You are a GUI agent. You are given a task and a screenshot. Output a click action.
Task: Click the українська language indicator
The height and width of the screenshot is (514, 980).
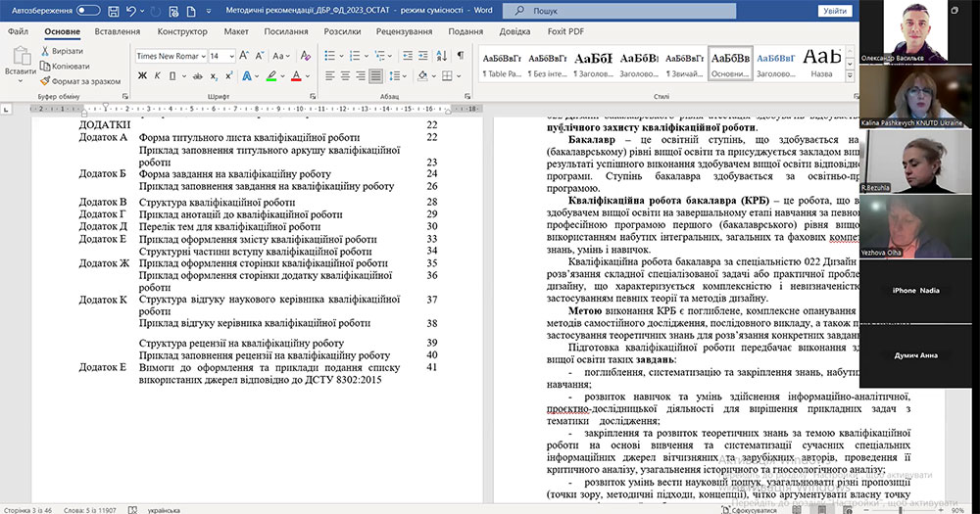(164, 510)
